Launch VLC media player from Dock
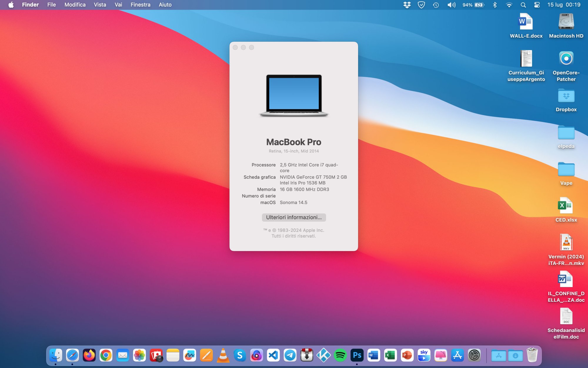The image size is (588, 368). point(223,356)
